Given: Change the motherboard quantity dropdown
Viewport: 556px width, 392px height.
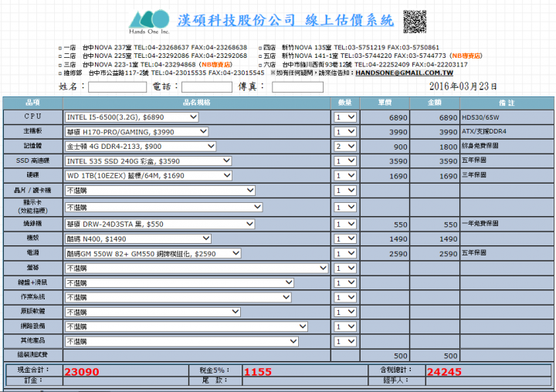Looking at the screenshot, I should pyautogui.click(x=345, y=132).
